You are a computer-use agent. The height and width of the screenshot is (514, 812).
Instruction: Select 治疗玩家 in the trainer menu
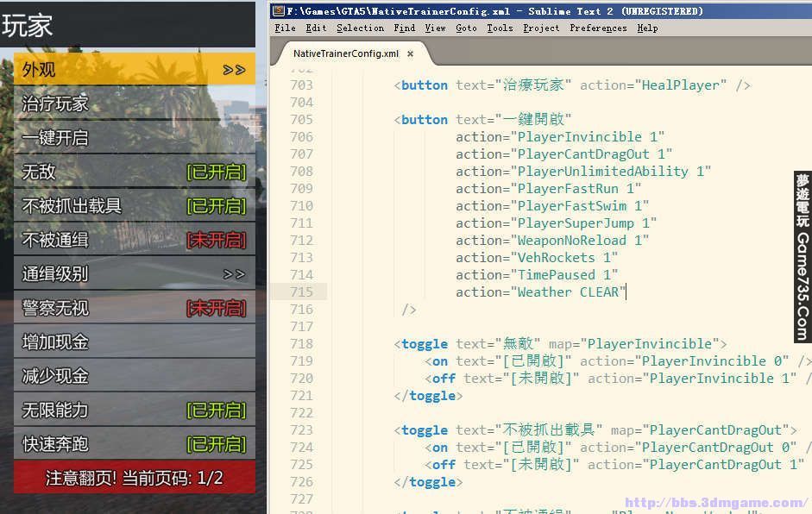[x=134, y=103]
